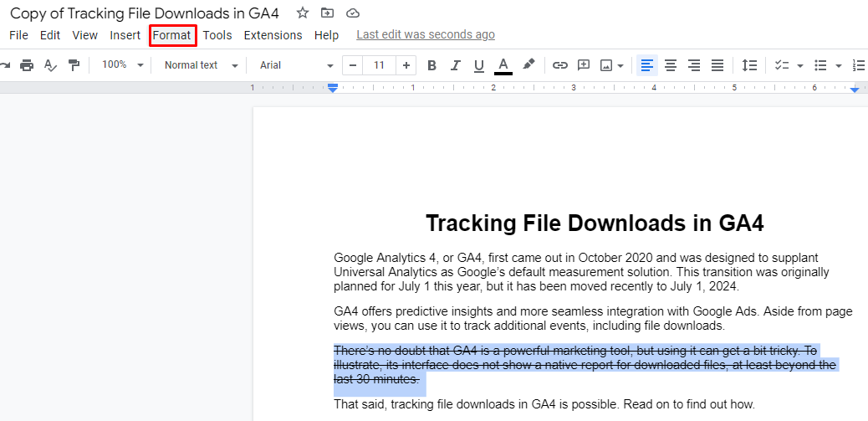Click the move to folder icon
The height and width of the screenshot is (421, 868).
click(328, 13)
